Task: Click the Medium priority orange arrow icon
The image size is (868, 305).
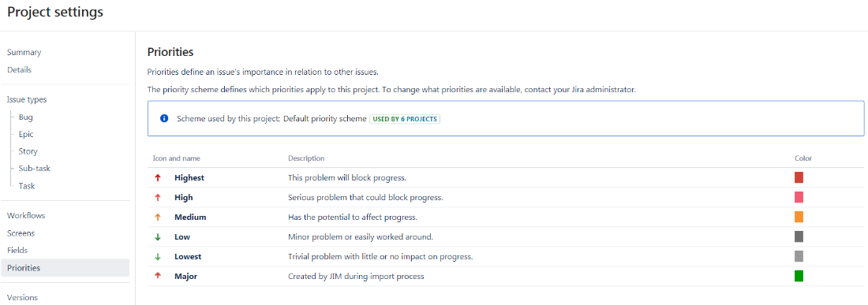Action: pos(158,218)
